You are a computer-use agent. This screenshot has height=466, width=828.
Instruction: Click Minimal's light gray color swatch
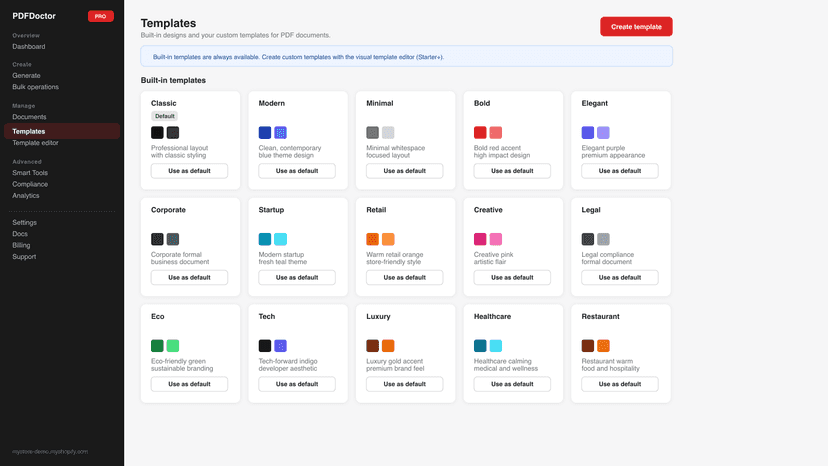tap(388, 133)
